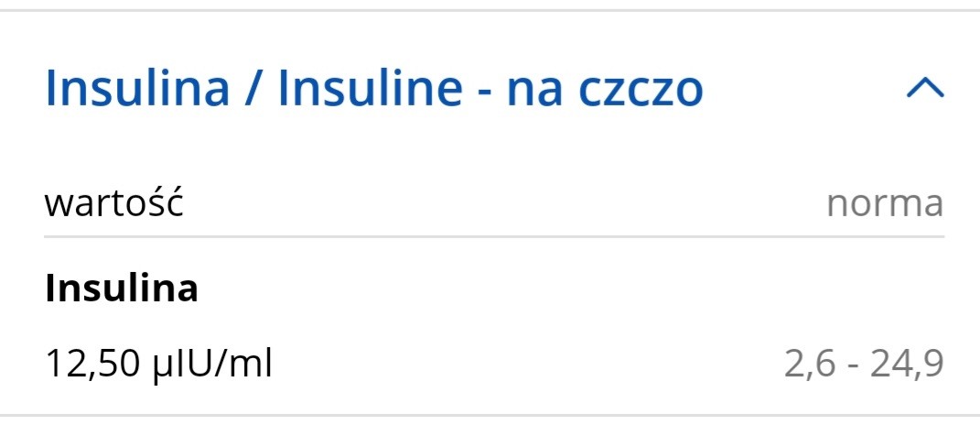Click the blue 'Insulina / Insuline - na czczo' heading
Screen dimensions: 980x447
click(x=373, y=89)
